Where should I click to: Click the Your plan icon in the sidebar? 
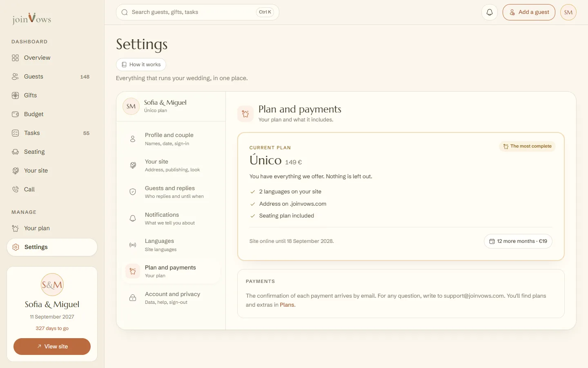pos(16,228)
